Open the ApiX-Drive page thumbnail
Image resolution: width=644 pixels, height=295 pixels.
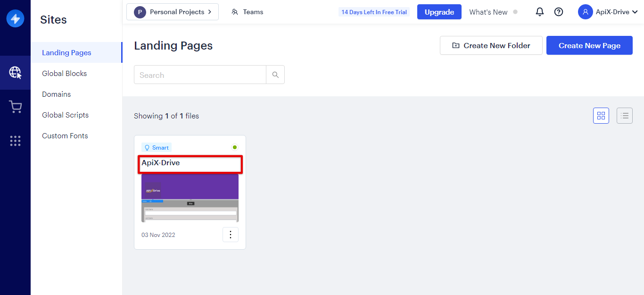tap(190, 198)
